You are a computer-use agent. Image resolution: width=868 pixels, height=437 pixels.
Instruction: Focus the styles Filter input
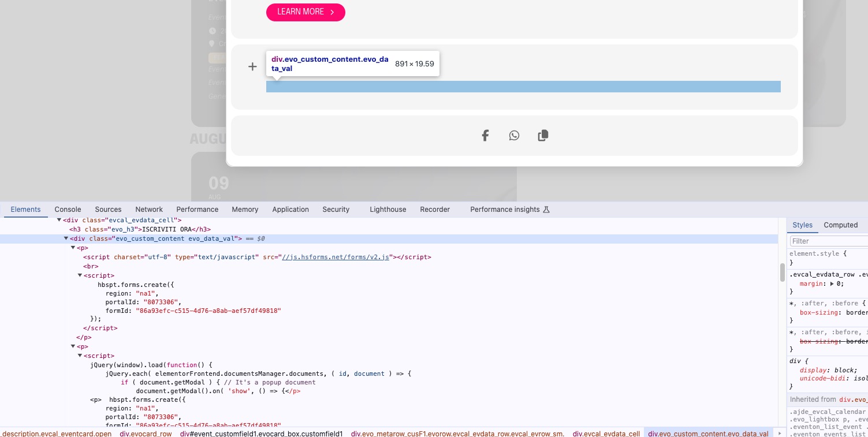(829, 241)
